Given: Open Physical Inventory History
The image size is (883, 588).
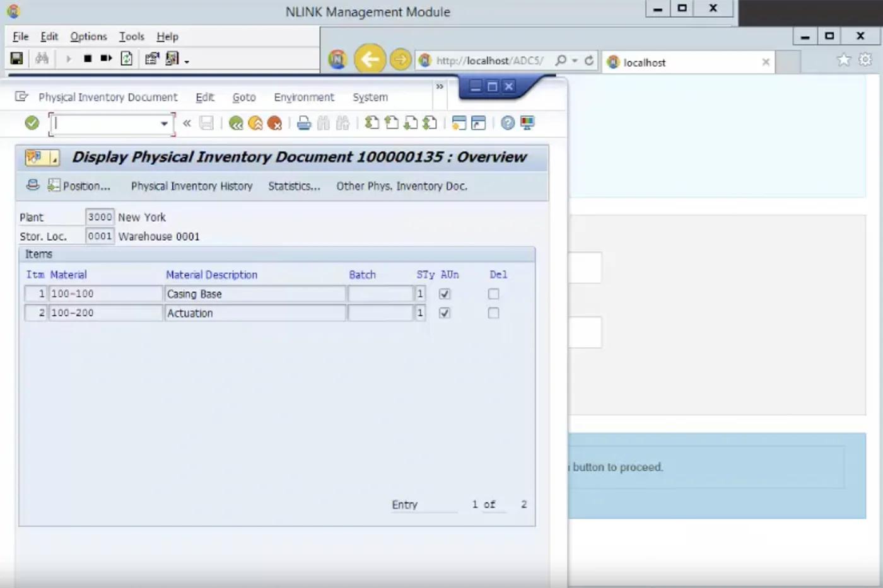Looking at the screenshot, I should (192, 186).
